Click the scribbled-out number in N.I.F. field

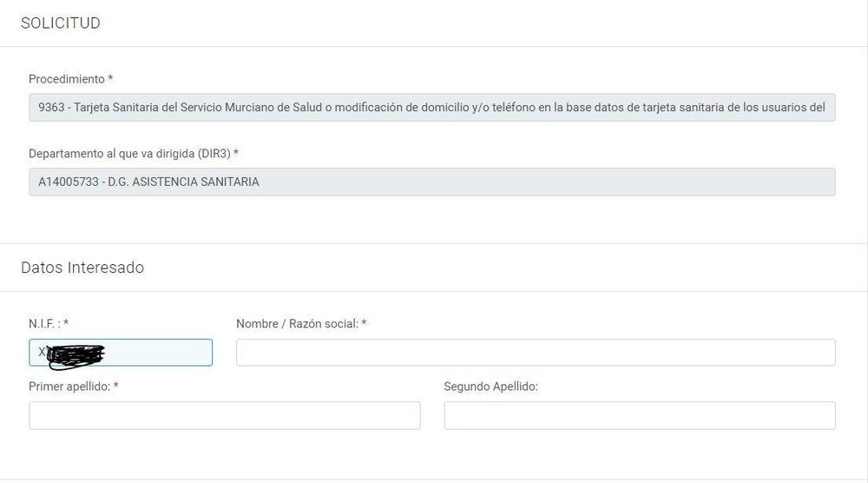pos(76,354)
